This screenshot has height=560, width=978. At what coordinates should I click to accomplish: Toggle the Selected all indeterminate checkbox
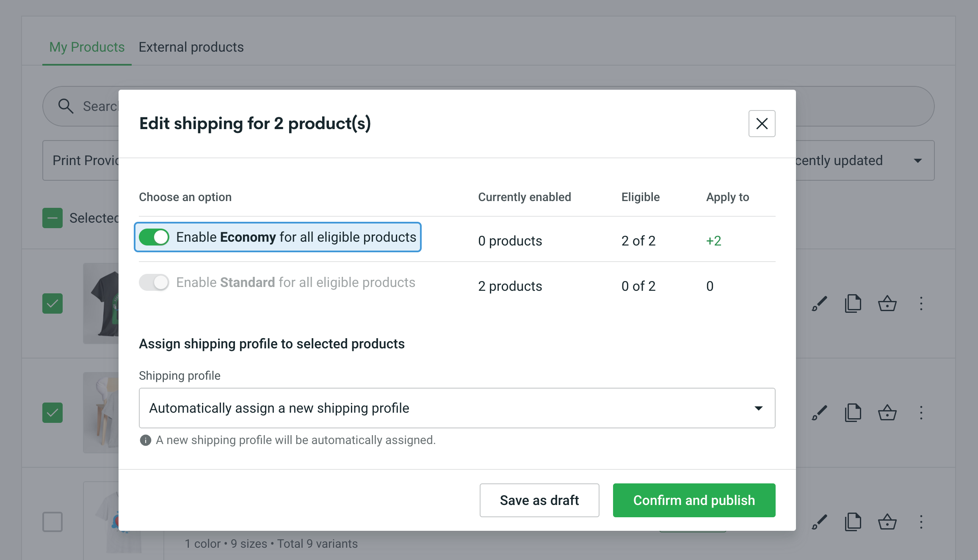[x=52, y=218]
